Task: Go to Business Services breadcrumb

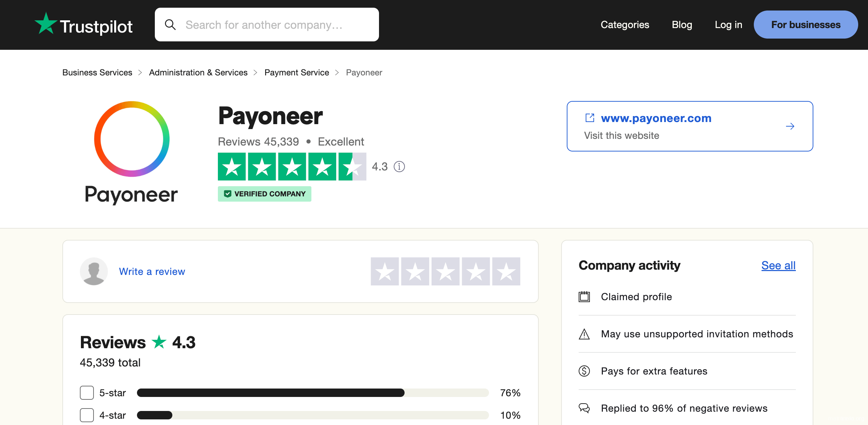Action: click(97, 73)
